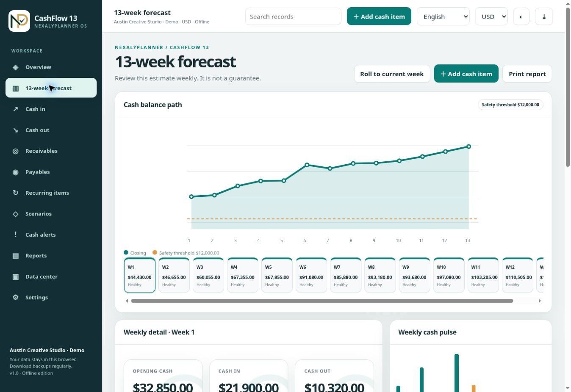Select the W5 $67,855.00 week card
This screenshot has height=392, width=571.
point(277,275)
